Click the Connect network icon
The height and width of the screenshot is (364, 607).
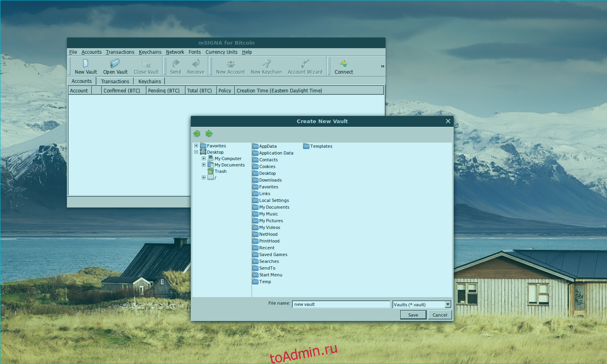pos(344,63)
